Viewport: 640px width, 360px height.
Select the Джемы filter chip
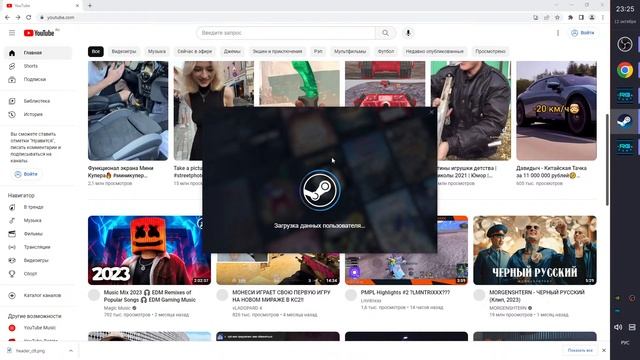coord(232,51)
